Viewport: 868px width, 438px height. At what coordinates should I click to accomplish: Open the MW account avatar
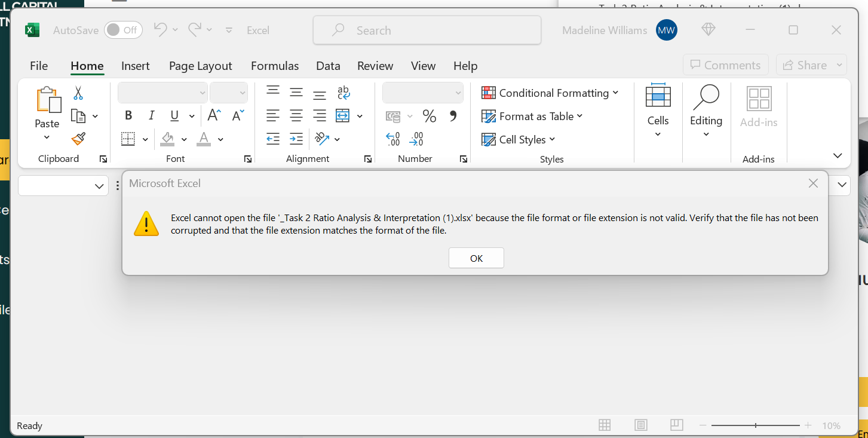667,30
